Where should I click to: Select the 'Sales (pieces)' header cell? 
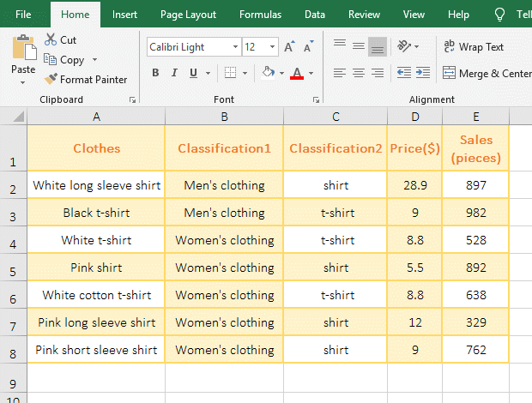[x=475, y=148]
